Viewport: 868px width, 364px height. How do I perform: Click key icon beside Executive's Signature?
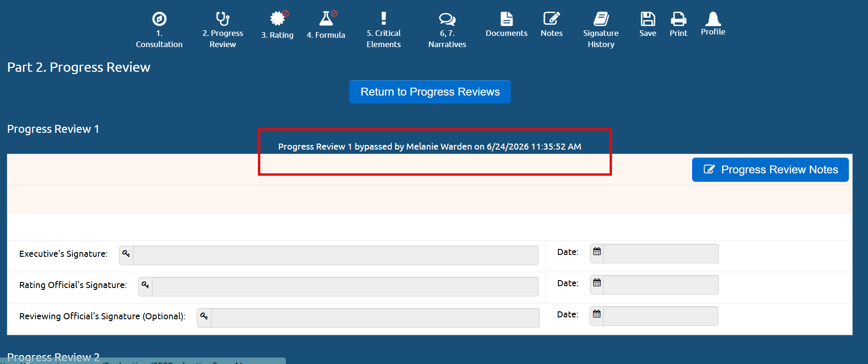[x=126, y=254]
